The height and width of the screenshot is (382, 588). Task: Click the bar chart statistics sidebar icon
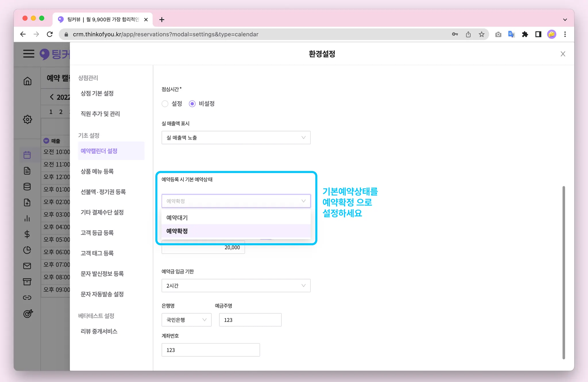tap(27, 218)
